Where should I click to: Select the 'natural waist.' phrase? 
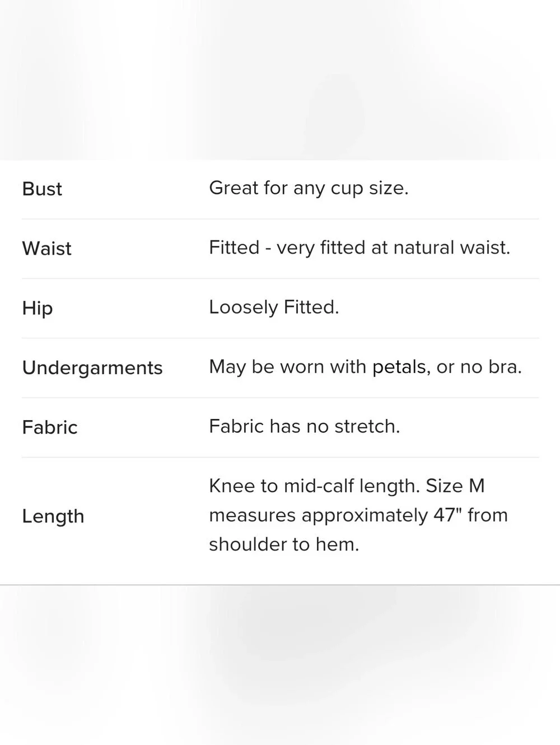pos(452,248)
